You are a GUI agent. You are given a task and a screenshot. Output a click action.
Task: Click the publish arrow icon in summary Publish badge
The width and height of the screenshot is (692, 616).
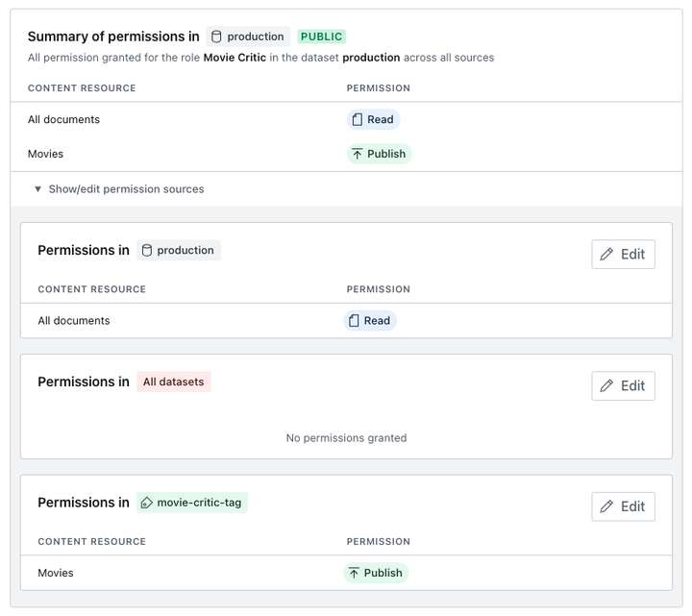click(x=358, y=154)
